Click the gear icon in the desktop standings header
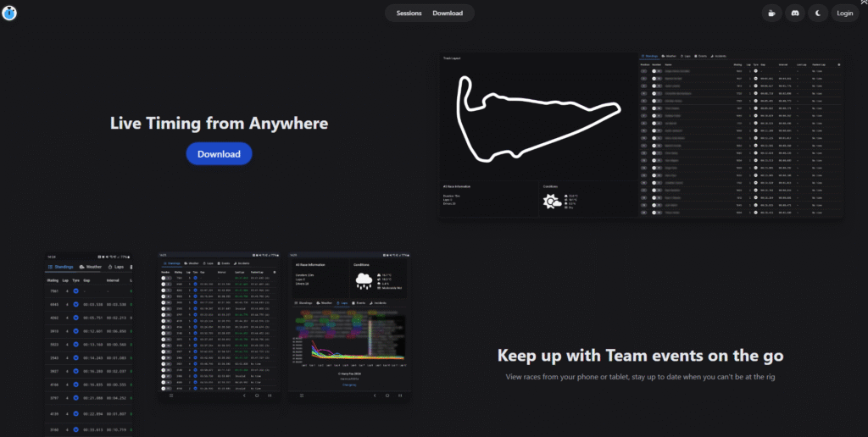This screenshot has height=437, width=868. click(838, 64)
